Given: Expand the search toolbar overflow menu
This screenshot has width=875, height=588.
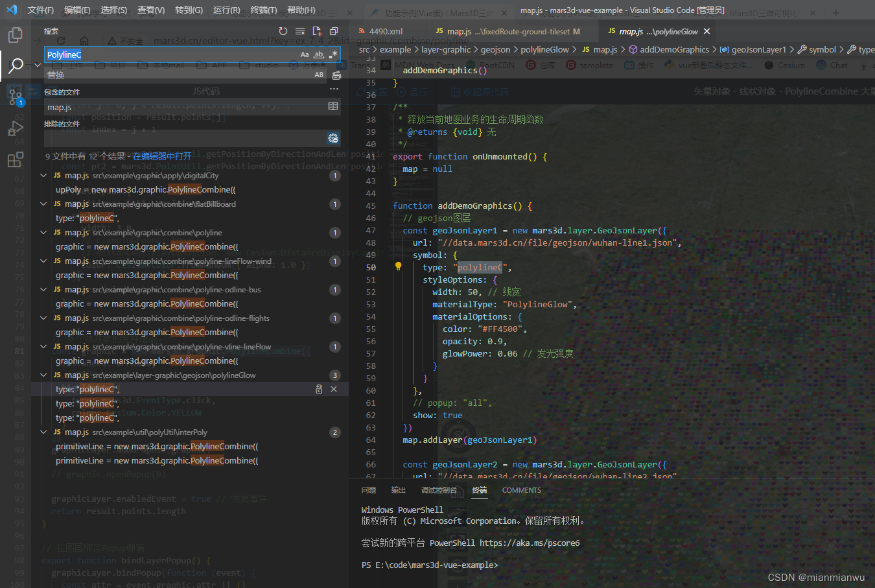Looking at the screenshot, I should point(334,89).
